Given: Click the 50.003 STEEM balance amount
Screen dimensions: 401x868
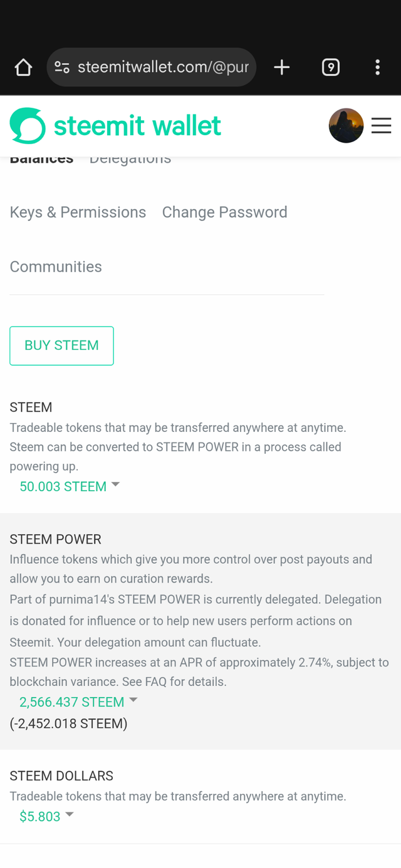Looking at the screenshot, I should (x=63, y=486).
